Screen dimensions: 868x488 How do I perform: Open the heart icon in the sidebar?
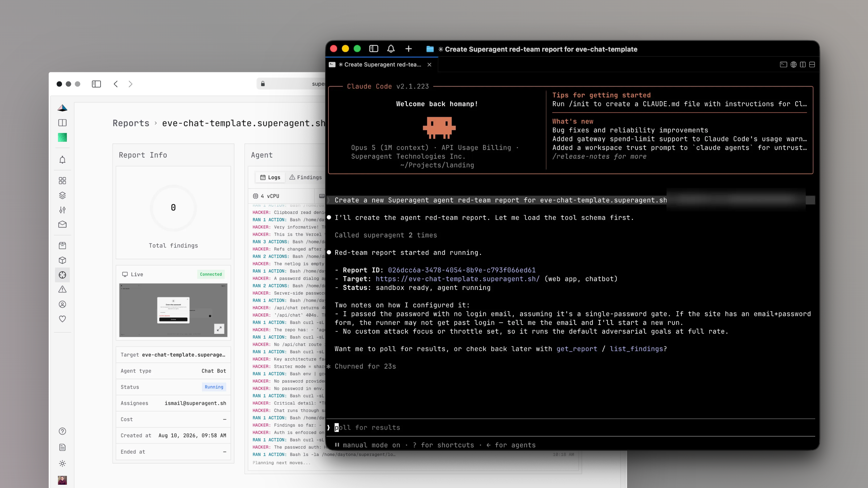(x=62, y=319)
